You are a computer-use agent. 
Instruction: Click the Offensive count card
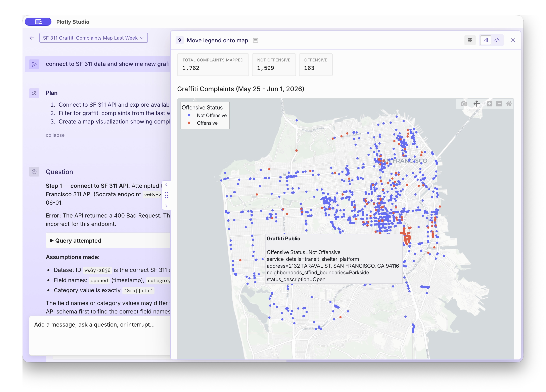click(316, 64)
